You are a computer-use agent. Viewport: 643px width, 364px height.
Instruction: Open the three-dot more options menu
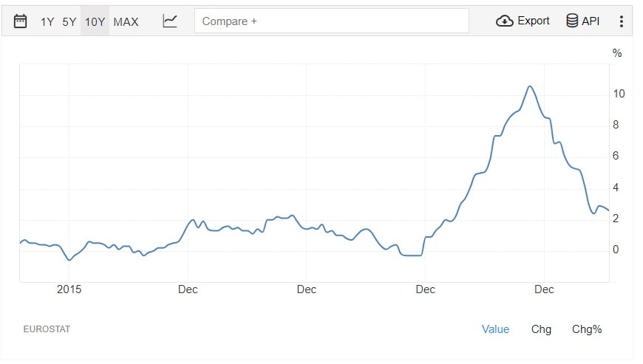(x=621, y=21)
